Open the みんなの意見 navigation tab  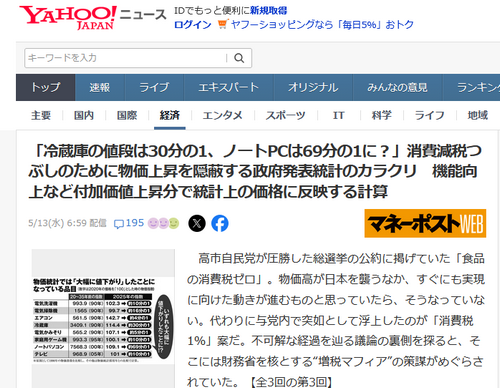click(397, 87)
